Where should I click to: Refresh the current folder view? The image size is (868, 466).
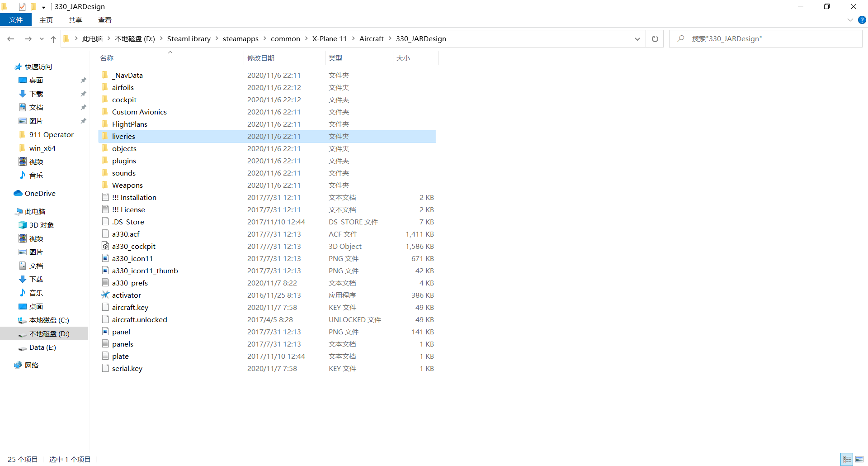pos(655,39)
